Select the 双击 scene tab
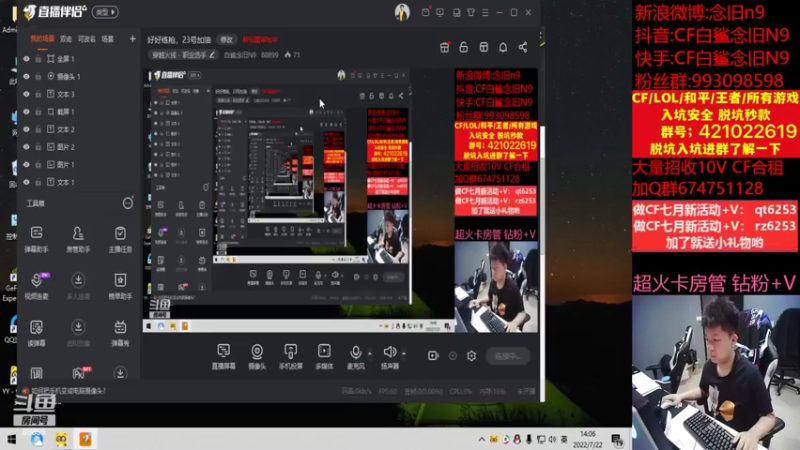Screen dimensions: 800x450 [66, 39]
